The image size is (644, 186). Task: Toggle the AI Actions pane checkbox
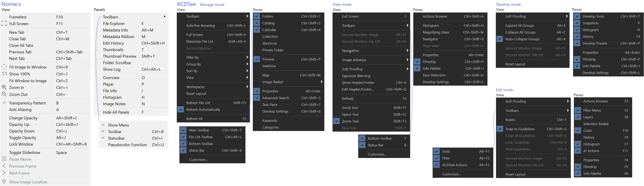point(578,151)
